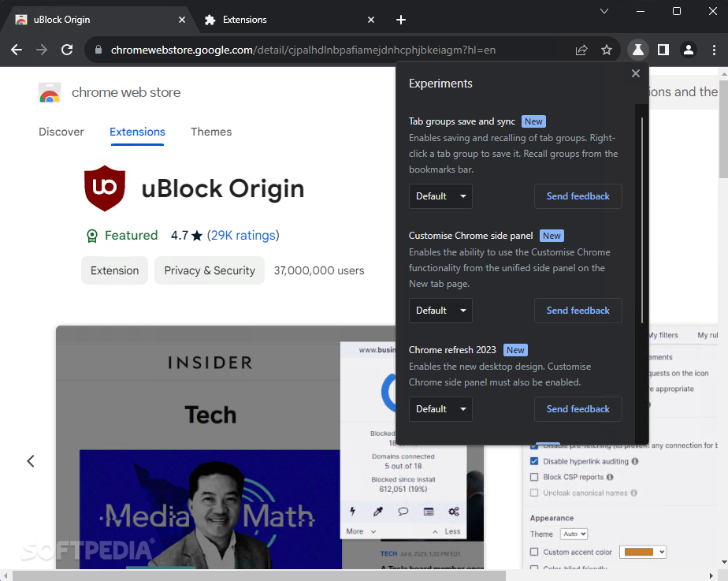Screen dimensions: 728x581
Task: Bookmark this page with the star icon
Action: pyautogui.click(x=607, y=50)
